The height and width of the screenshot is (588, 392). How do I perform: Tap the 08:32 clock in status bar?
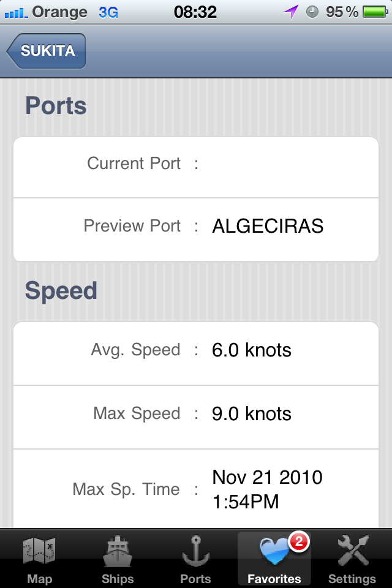click(195, 12)
